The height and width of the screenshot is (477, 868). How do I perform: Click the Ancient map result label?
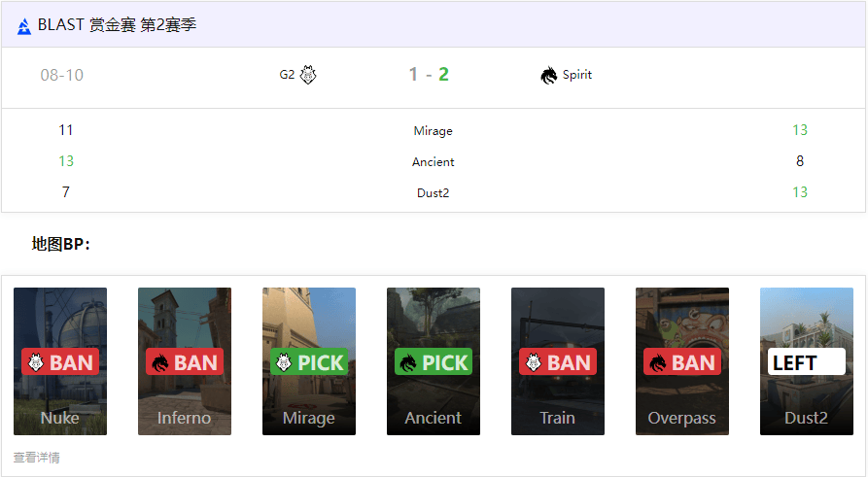[433, 162]
